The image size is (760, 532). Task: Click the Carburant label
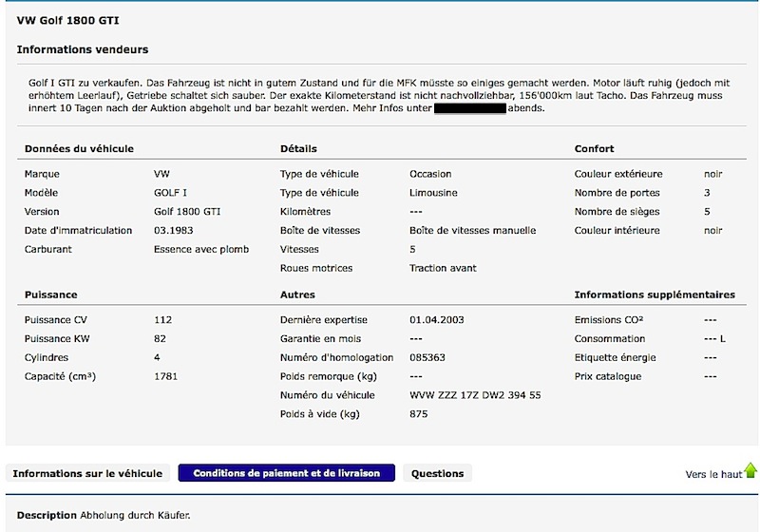pyautogui.click(x=48, y=250)
